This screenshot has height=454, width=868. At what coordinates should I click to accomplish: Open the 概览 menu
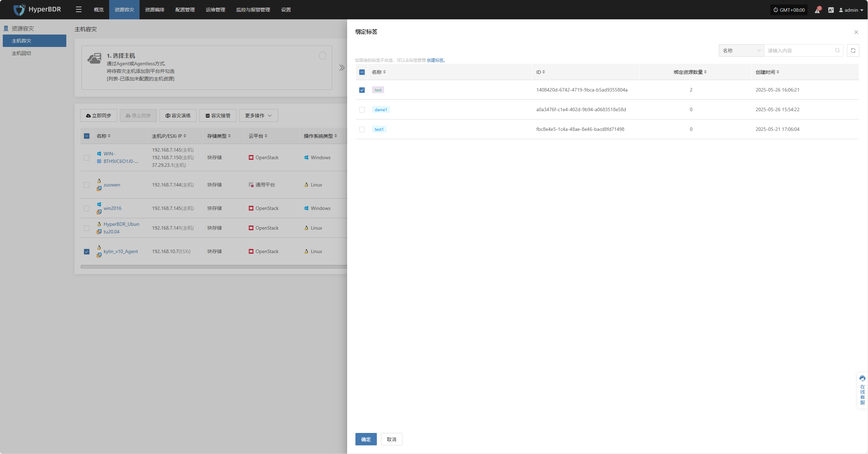coord(99,10)
